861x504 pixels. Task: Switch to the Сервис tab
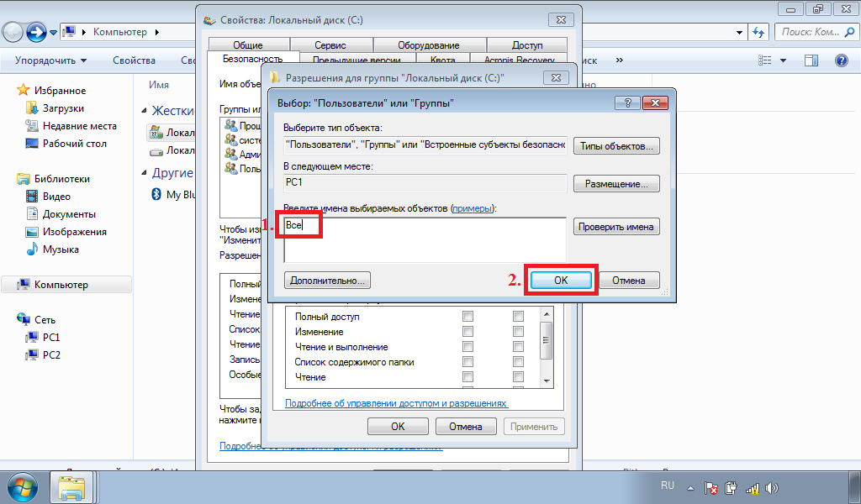point(330,45)
